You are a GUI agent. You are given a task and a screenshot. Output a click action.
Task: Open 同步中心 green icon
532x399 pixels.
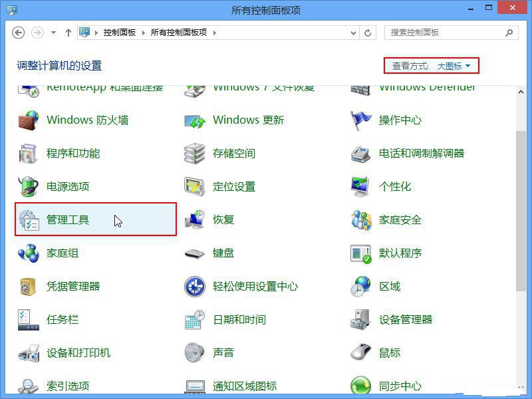[360, 386]
